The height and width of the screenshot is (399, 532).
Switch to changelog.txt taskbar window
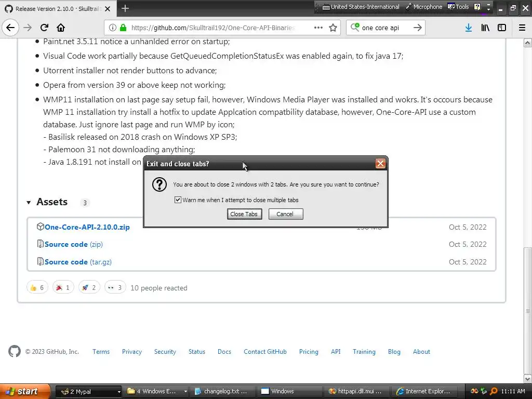[222, 391]
